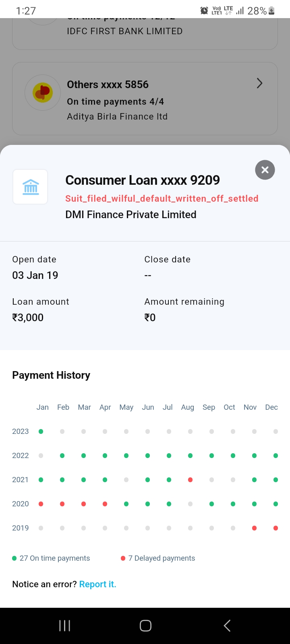The height and width of the screenshot is (644, 290).
Task: Tap the Android back navigation button
Action: 227,625
